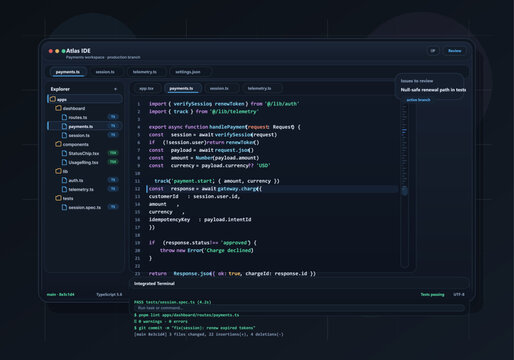Viewport: 514px width, 360px height.
Task: Click the main branch status bar entry
Action: 60,294
